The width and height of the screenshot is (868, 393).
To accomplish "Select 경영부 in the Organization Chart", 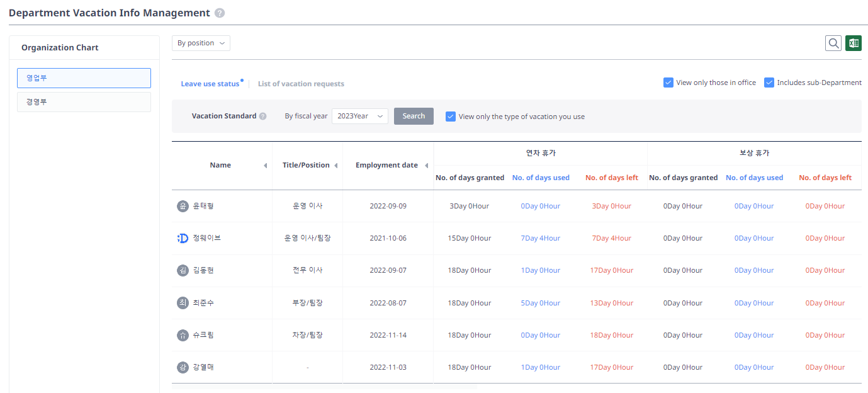I will 84,101.
